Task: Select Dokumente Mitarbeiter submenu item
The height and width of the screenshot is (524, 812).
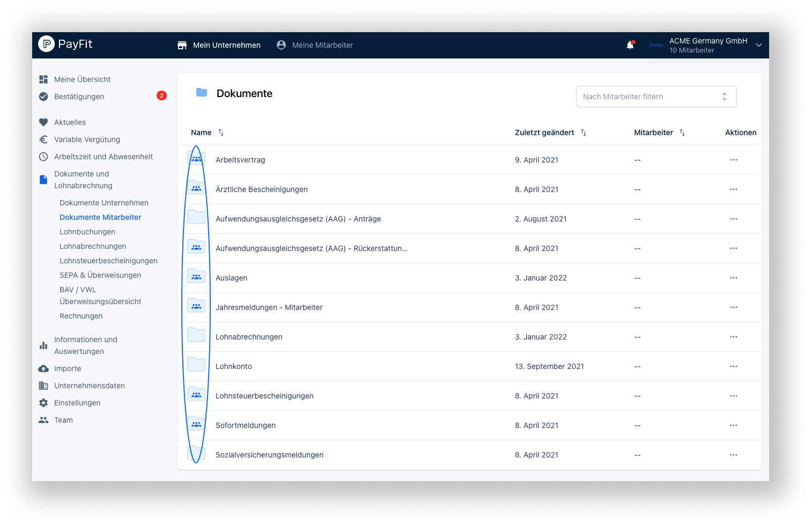Action: click(100, 217)
